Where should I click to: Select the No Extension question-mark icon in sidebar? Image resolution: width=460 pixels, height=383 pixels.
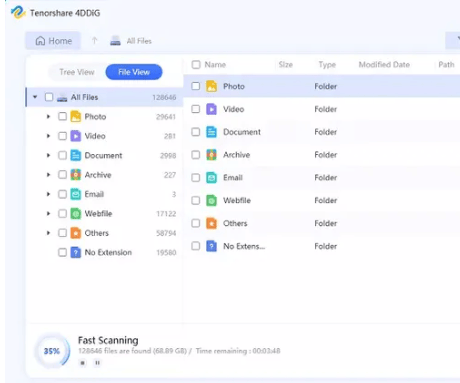[x=76, y=252]
